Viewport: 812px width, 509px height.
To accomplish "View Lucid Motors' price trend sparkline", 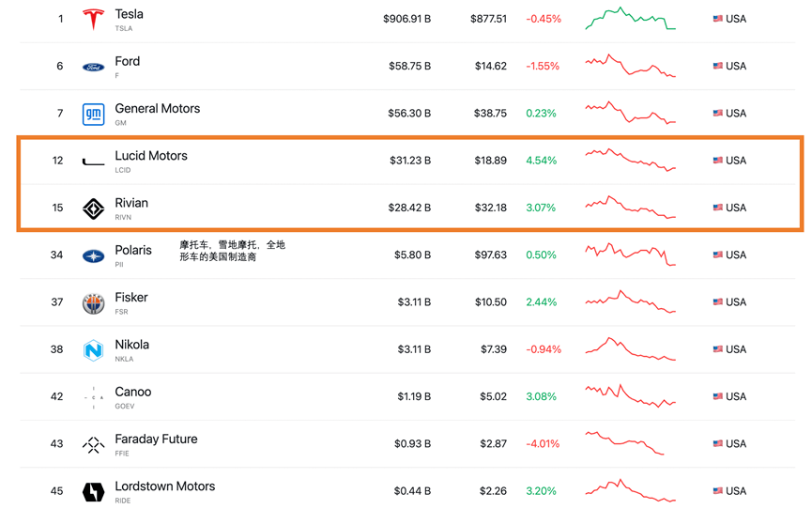I will click(630, 160).
